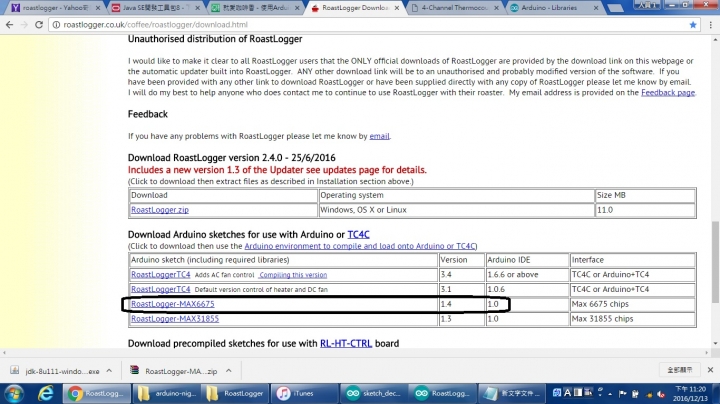720x404 pixels.
Task: Download the RoastLogger-MAX31855 sketch
Action: pyautogui.click(x=175, y=319)
